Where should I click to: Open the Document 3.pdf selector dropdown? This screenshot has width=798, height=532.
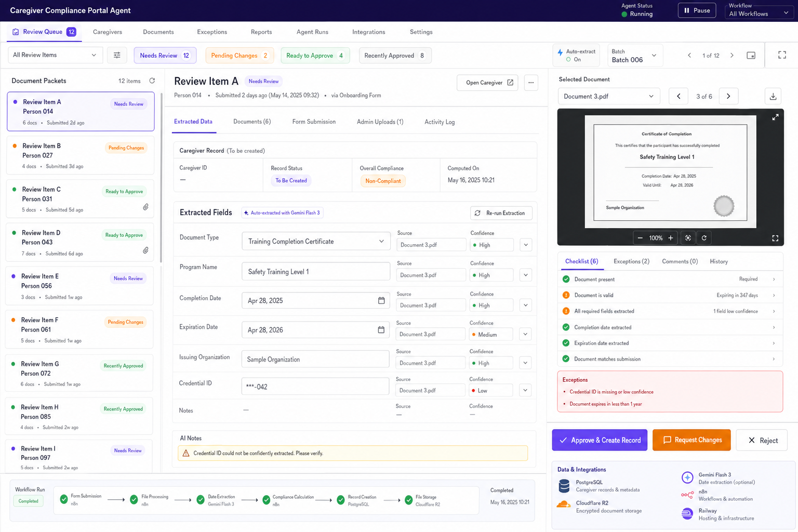tap(609, 96)
